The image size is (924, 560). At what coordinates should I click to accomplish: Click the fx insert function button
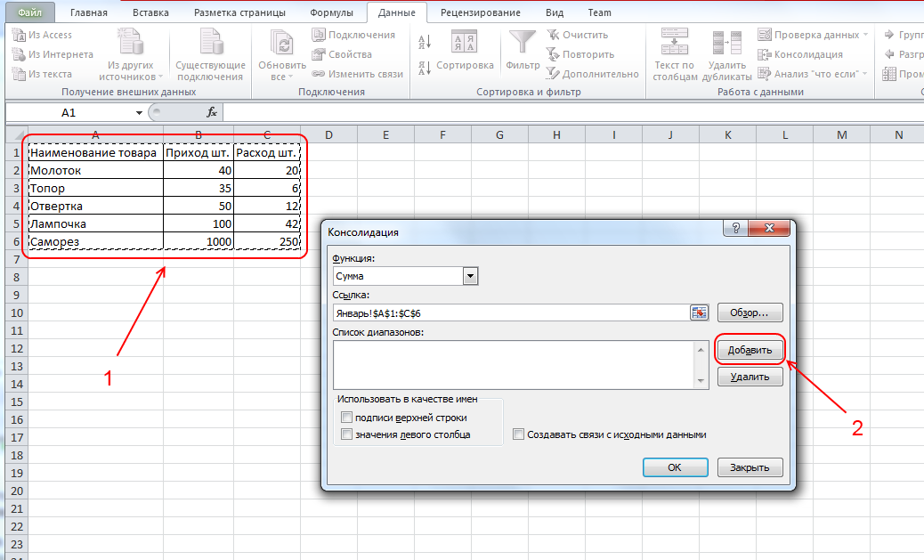[x=212, y=112]
